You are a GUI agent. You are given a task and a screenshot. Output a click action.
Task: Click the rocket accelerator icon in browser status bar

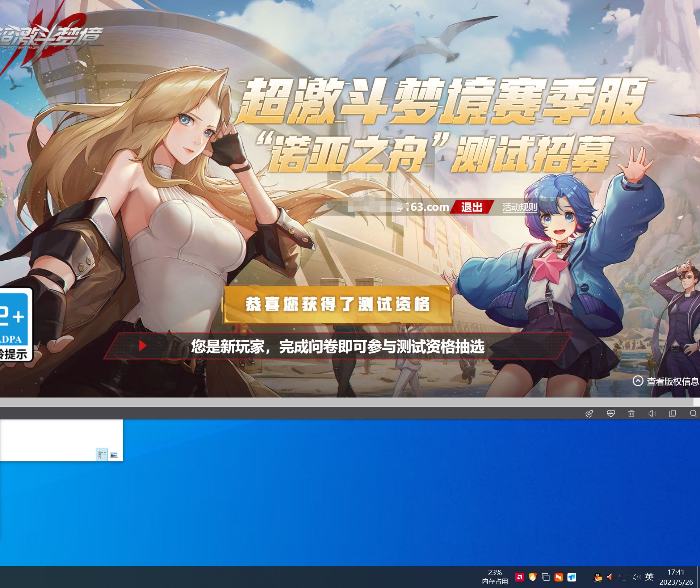589,413
